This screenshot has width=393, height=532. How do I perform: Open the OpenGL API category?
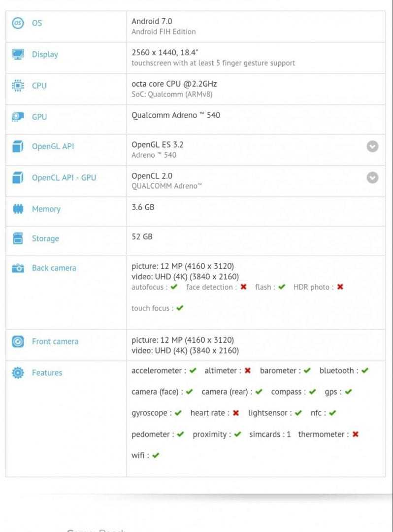[x=53, y=146]
